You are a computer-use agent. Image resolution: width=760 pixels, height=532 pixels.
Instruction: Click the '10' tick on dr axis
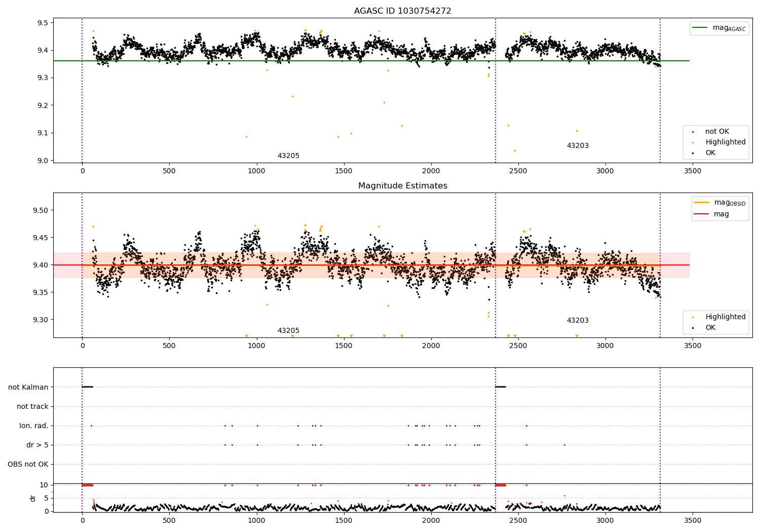tap(44, 485)
